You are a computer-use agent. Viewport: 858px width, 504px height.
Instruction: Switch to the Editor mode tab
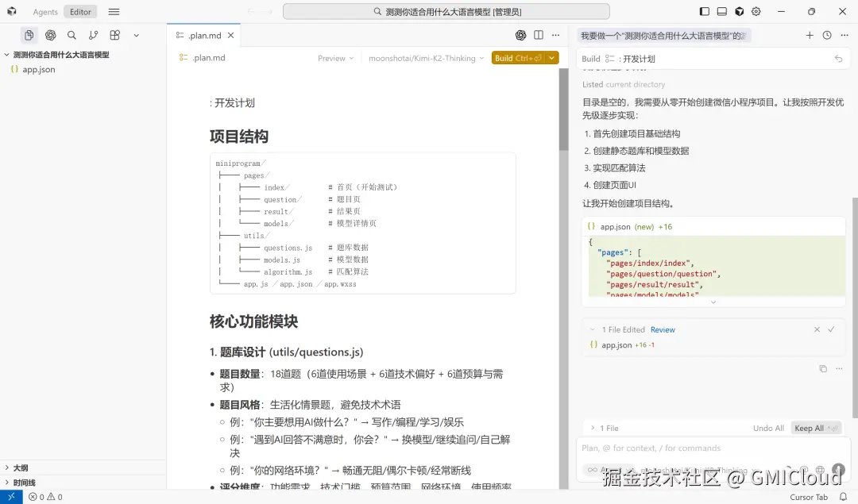80,12
